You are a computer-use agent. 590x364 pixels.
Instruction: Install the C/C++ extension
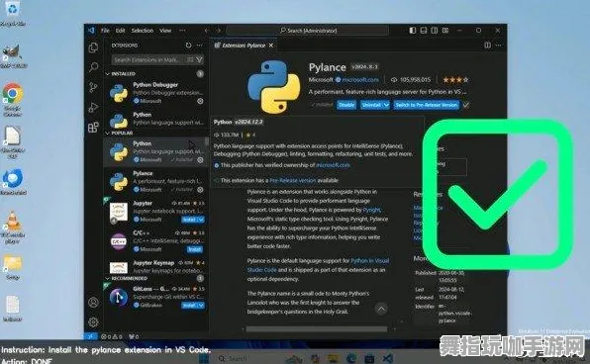(x=195, y=249)
